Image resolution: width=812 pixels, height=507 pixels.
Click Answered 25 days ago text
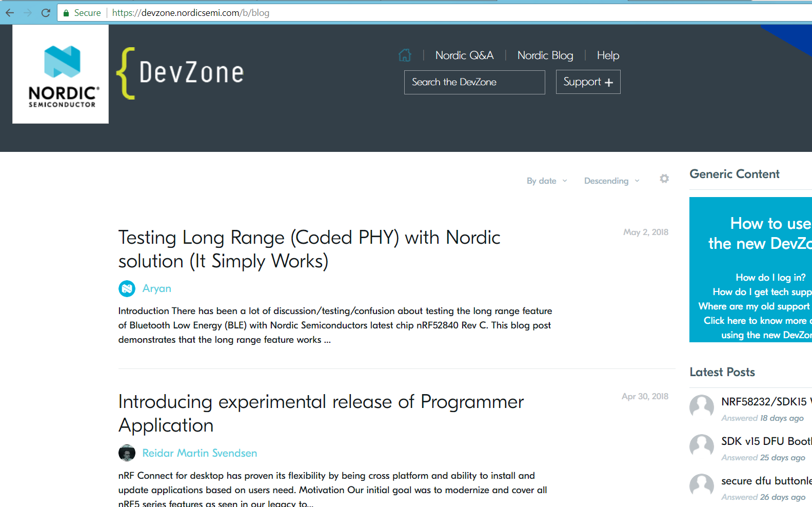[x=763, y=458]
